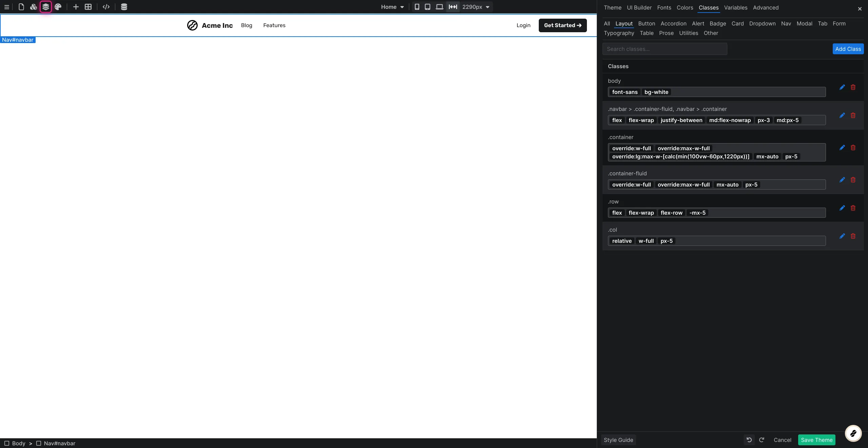Select the Typography class filter

(619, 33)
